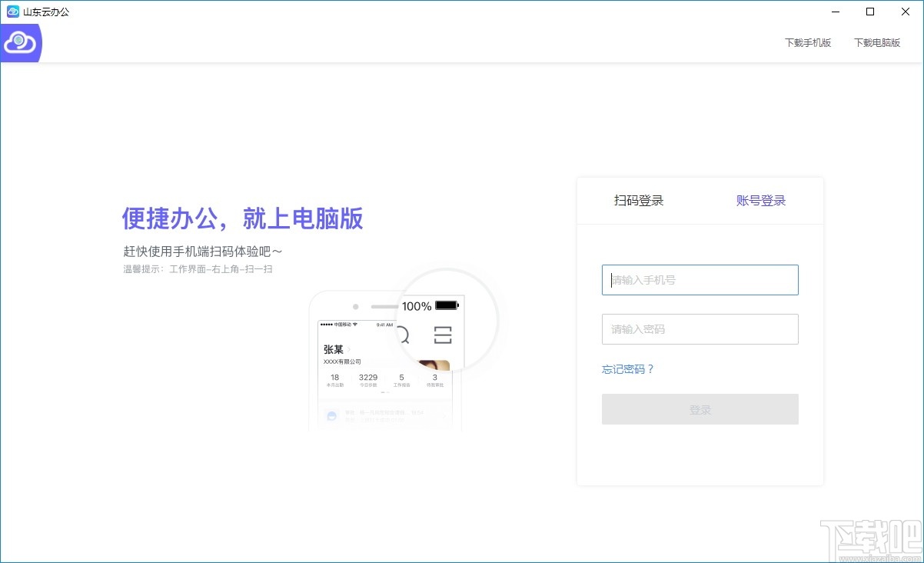Click the 3229 今日步数 stat in the mockup
The image size is (924, 563).
368,378
